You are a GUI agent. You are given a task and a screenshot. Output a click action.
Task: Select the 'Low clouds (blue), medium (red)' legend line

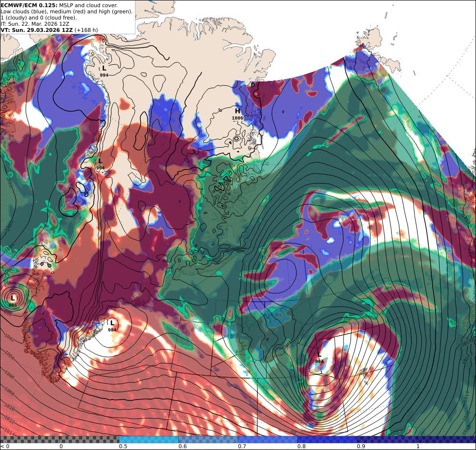[67, 11]
